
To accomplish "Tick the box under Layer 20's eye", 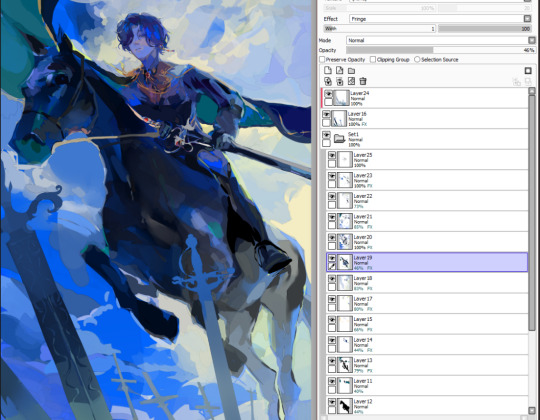I will [x=332, y=246].
